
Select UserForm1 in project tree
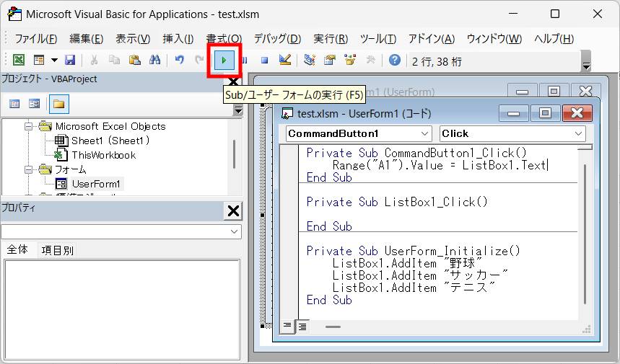[96, 184]
